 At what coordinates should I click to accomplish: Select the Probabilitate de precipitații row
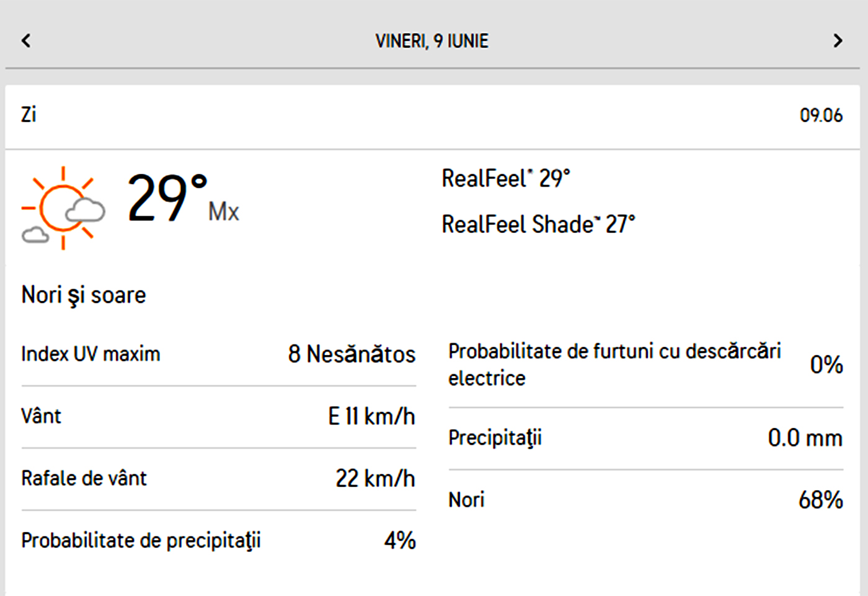point(141,540)
